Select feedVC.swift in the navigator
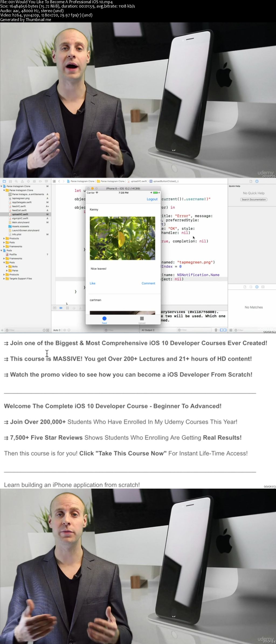276x644 pixels. 26,206
